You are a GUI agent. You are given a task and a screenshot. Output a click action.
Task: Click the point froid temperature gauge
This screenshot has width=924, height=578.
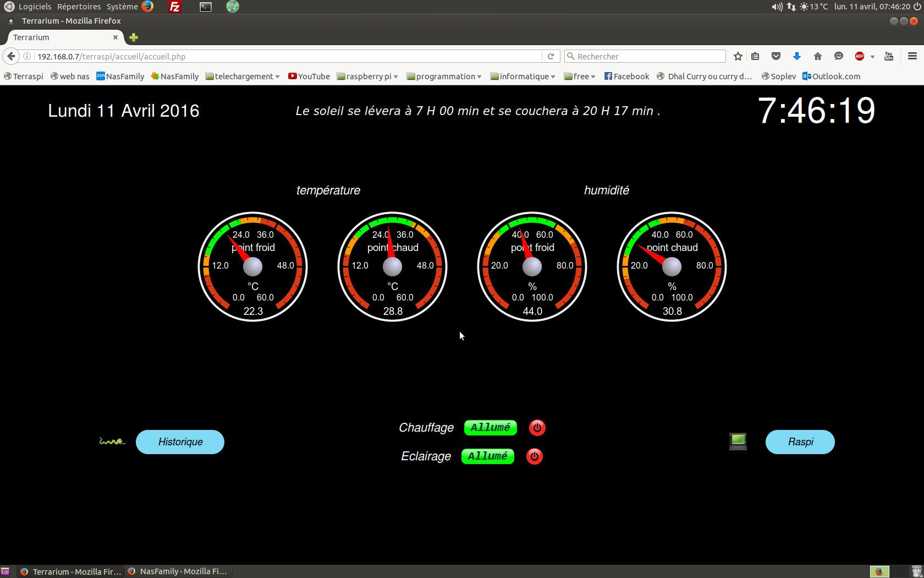coord(253,267)
